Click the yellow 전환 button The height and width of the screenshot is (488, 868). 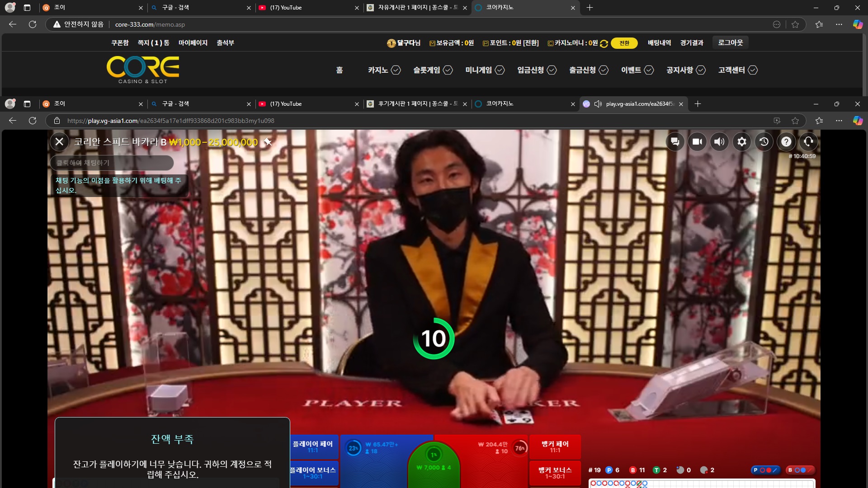(624, 43)
